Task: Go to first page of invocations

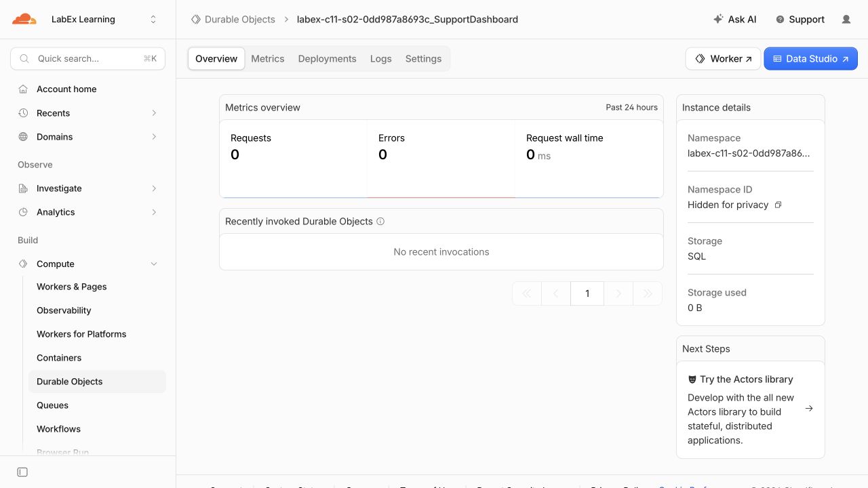Action: point(527,293)
